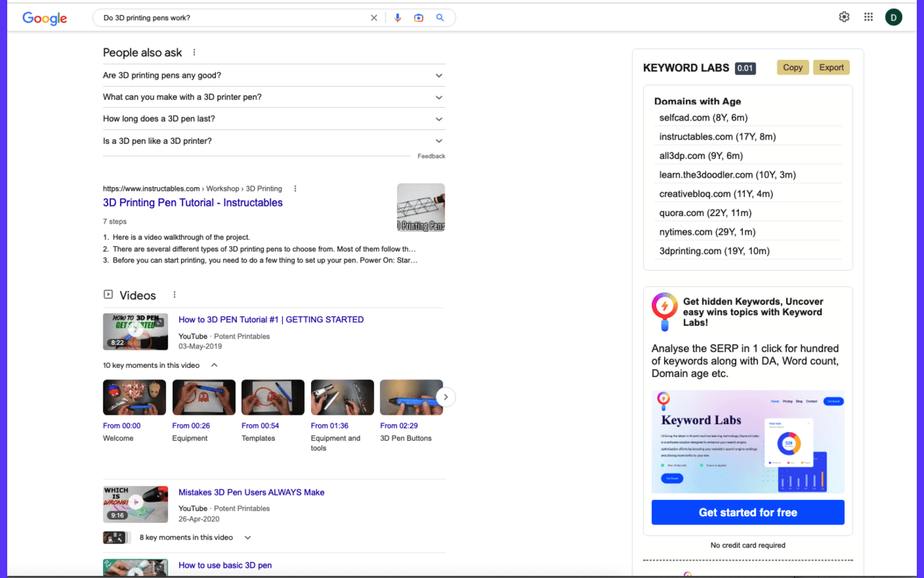Open Google settings gear
Screen dimensions: 924x578
click(x=844, y=17)
